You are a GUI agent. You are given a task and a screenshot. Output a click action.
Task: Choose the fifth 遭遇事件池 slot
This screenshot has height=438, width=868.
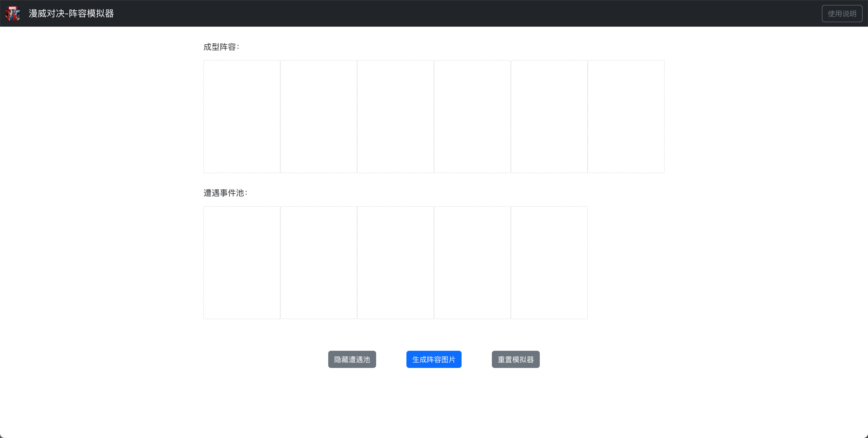click(549, 262)
